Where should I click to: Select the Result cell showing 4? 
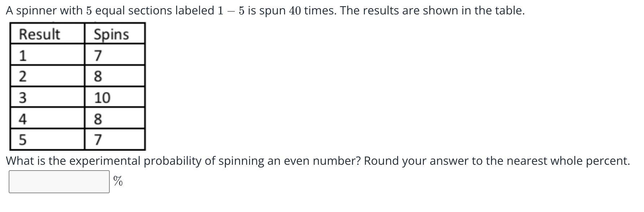[x=47, y=118]
